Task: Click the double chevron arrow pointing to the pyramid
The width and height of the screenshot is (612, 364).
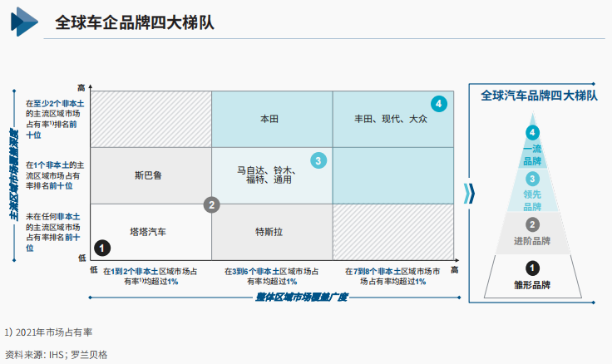Action: coord(469,194)
